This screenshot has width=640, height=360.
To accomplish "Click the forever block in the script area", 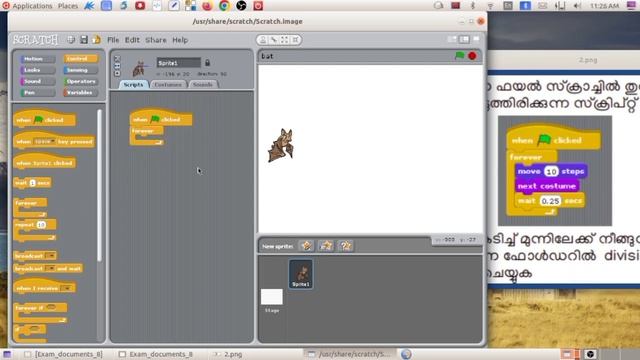I will pos(147,136).
